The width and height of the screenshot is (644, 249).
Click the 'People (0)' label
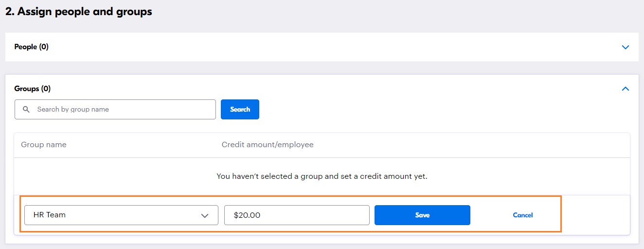[x=32, y=47]
